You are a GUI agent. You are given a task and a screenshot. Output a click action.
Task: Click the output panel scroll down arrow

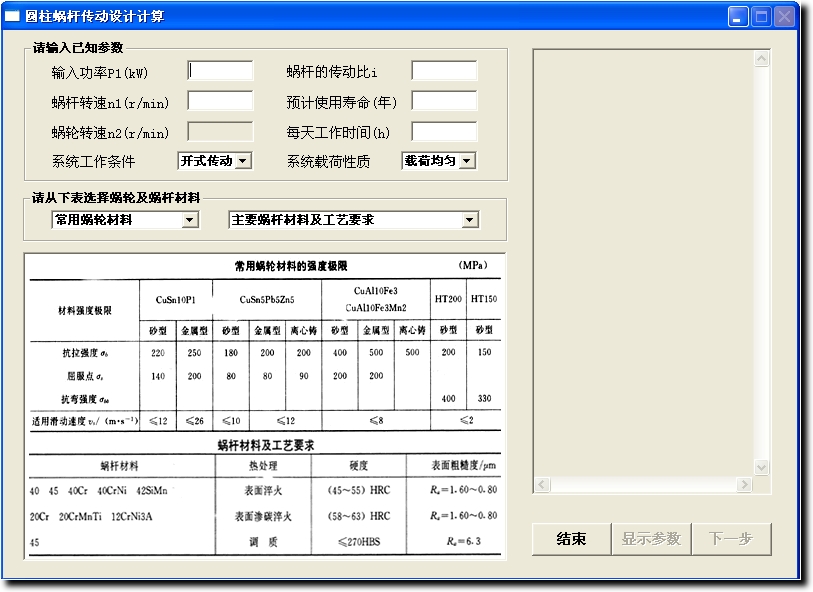(x=761, y=467)
